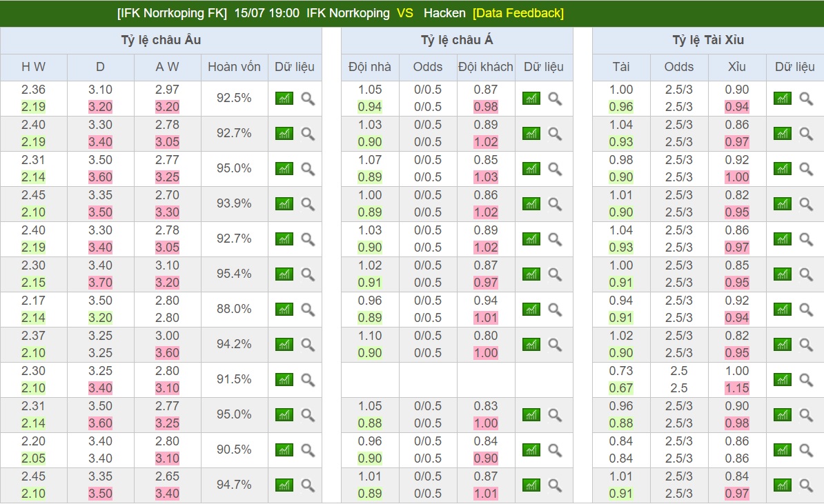The height and width of the screenshot is (504, 824).
Task: Click the Đội khách column header
Action: coord(485,67)
